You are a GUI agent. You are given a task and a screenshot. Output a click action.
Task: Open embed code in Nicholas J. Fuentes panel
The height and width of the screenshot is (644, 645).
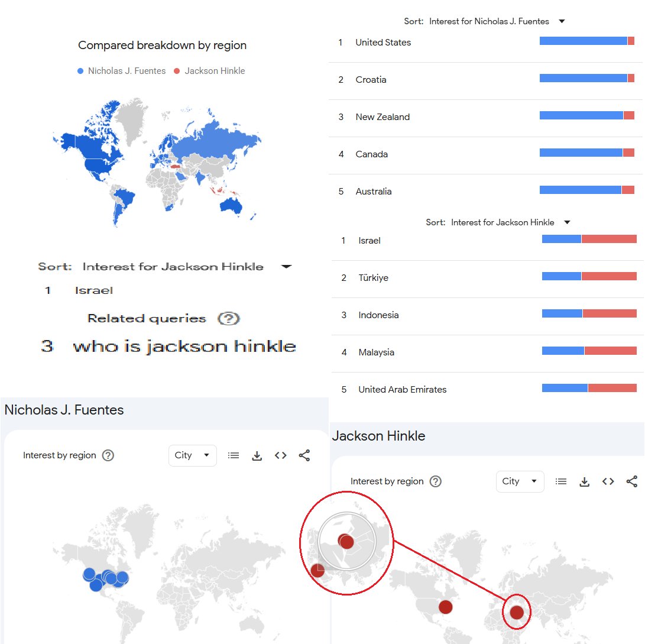click(281, 455)
